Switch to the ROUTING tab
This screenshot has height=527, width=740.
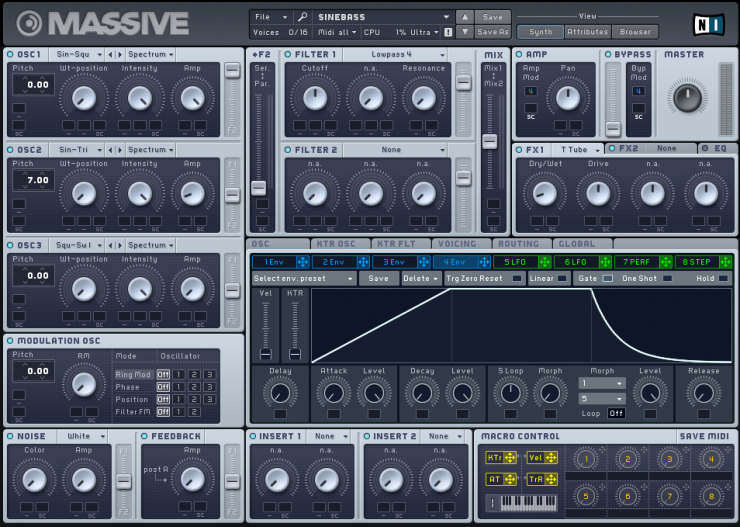click(x=522, y=244)
